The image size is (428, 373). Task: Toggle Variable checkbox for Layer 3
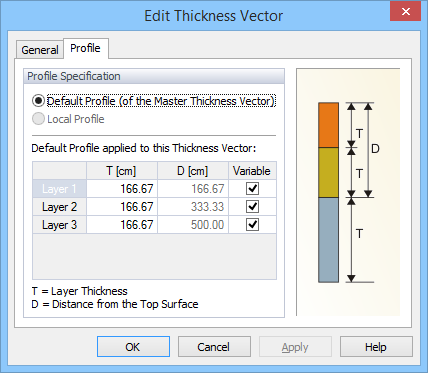tap(252, 225)
